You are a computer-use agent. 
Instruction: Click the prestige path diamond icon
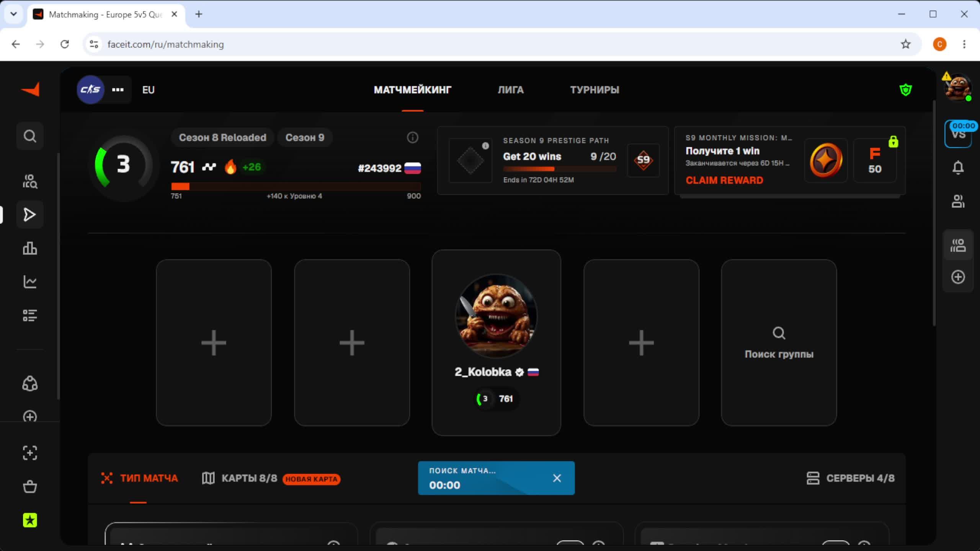pyautogui.click(x=470, y=160)
